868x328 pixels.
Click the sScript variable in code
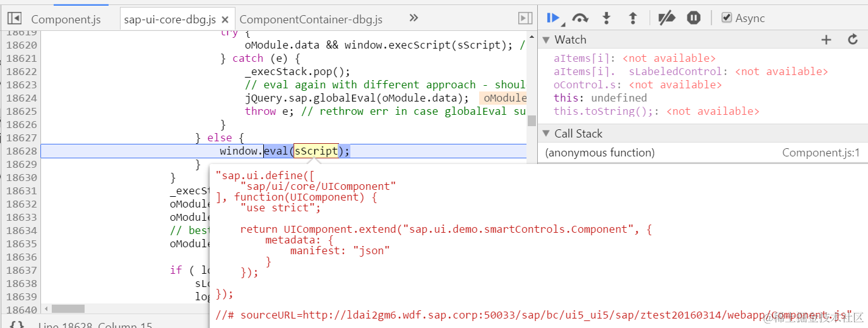point(316,151)
